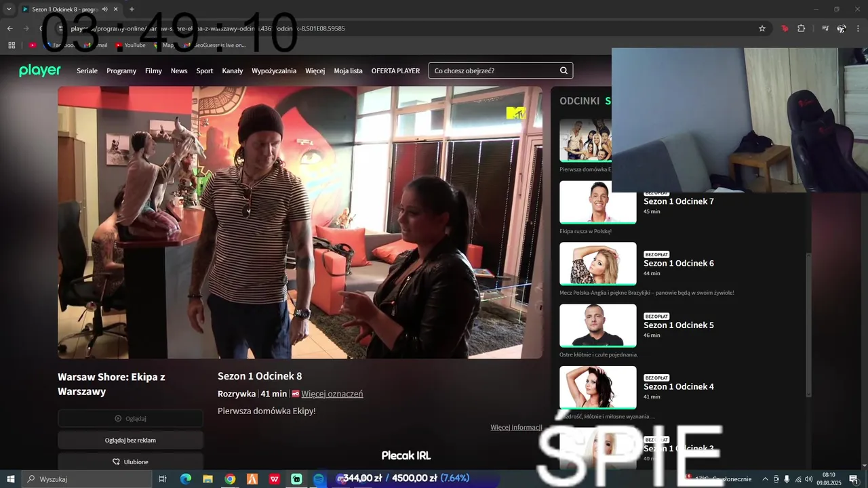The image size is (868, 488).
Task: Open the Programy menu
Action: point(121,70)
